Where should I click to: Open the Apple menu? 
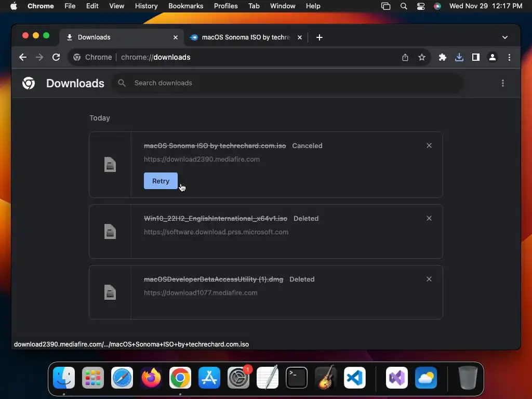coord(14,6)
